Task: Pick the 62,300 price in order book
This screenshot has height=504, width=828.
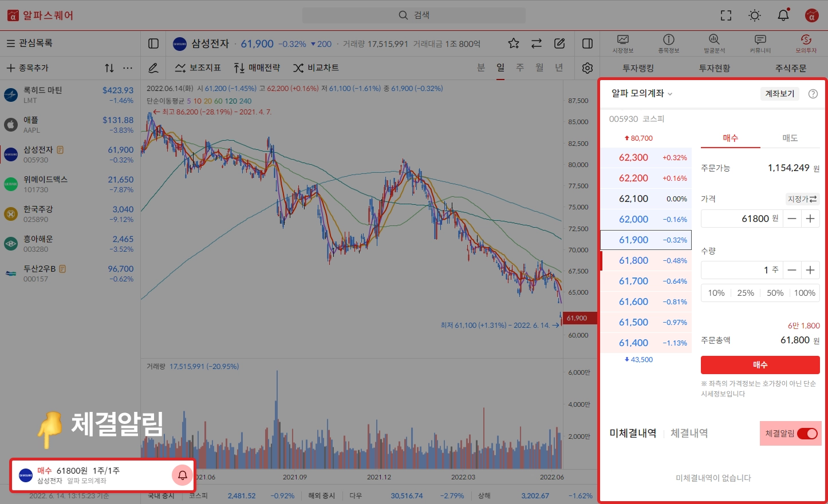Action: click(646, 158)
